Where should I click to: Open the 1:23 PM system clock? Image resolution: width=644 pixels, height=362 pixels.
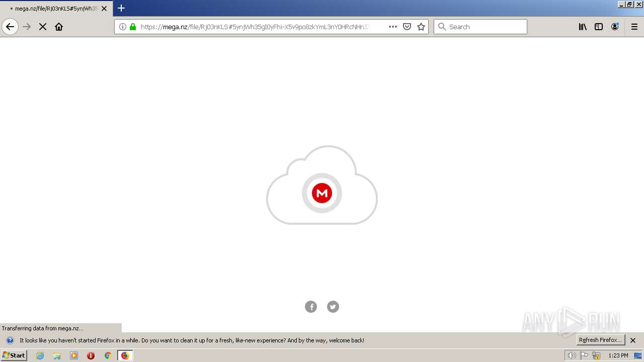click(x=618, y=355)
